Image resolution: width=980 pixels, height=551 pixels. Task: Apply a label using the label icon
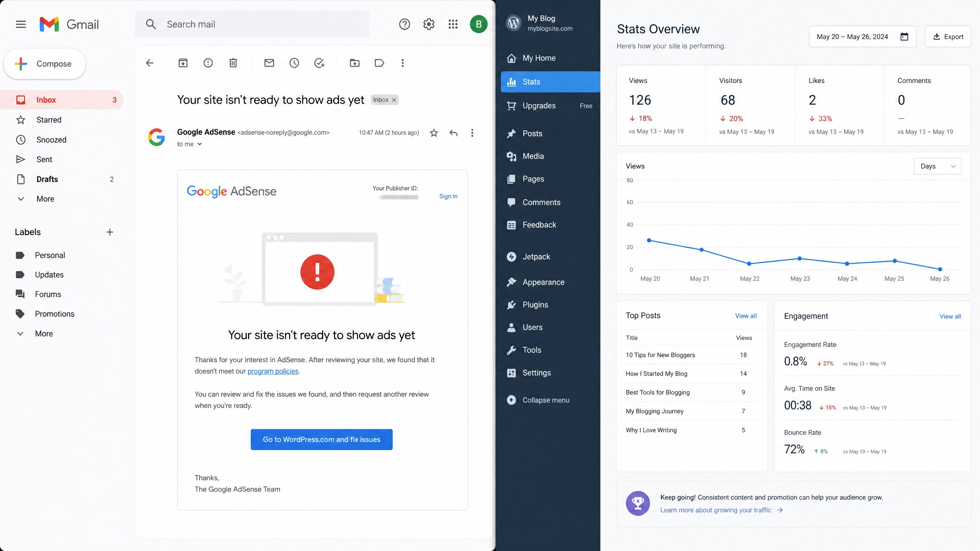click(x=379, y=63)
